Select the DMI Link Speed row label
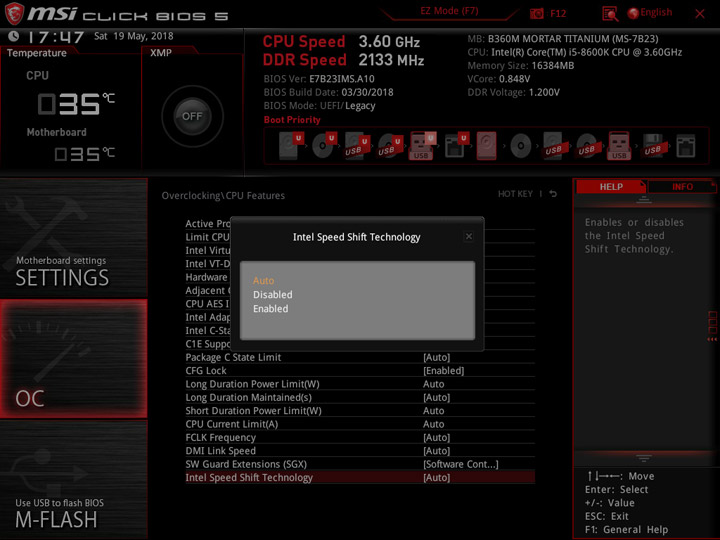Image resolution: width=720 pixels, height=540 pixels. (220, 451)
